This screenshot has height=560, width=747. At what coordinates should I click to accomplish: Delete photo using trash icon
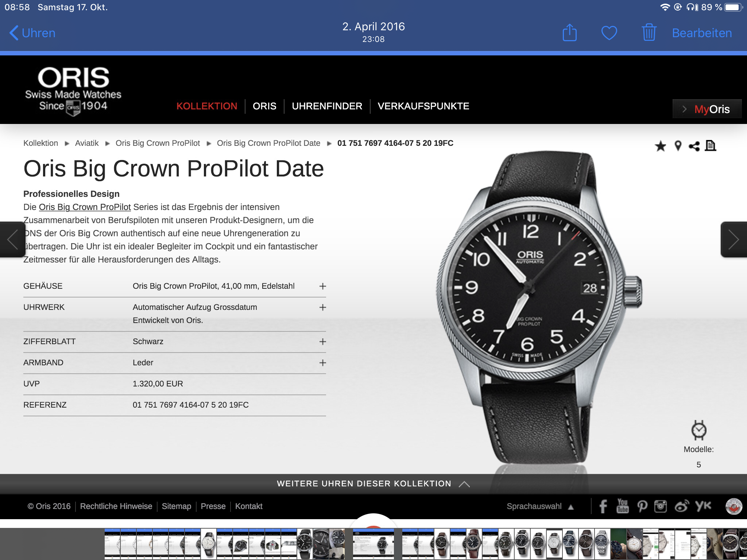point(649,32)
